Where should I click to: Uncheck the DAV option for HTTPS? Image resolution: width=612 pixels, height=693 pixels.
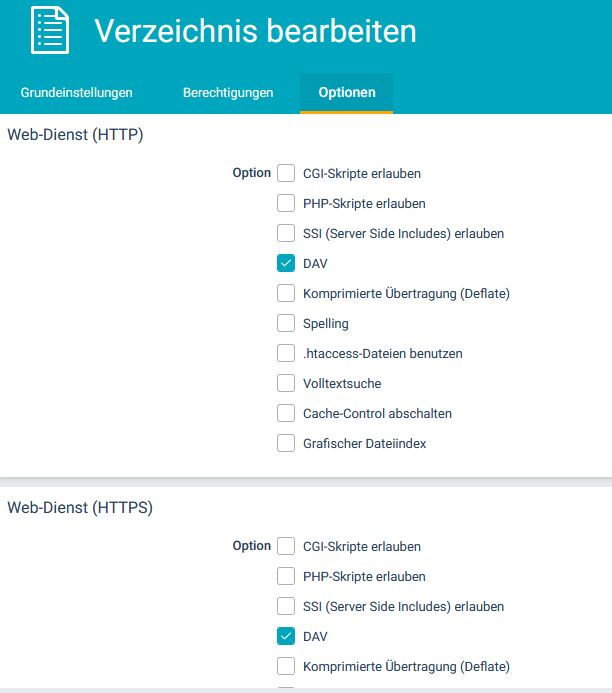pyautogui.click(x=286, y=636)
